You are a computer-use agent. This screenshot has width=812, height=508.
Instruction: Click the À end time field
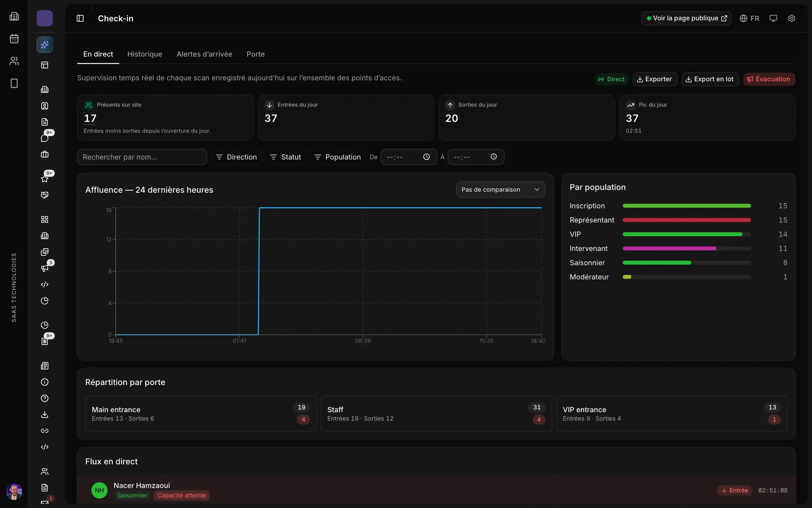(476, 157)
